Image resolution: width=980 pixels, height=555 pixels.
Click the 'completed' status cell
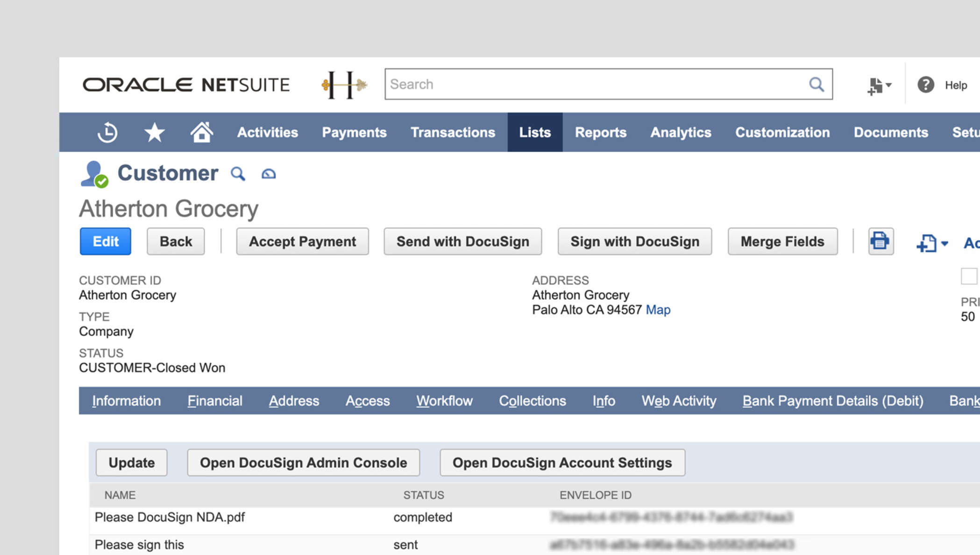point(423,517)
